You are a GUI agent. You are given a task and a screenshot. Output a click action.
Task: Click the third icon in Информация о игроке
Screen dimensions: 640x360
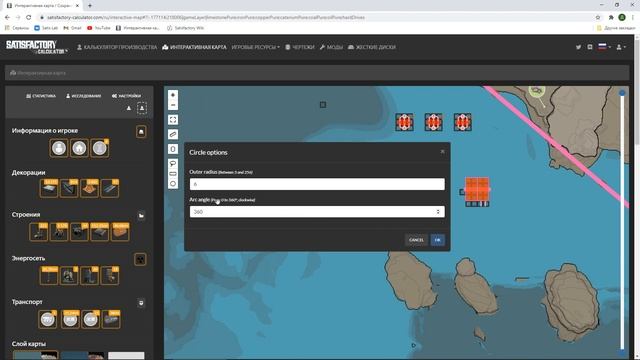click(x=100, y=148)
